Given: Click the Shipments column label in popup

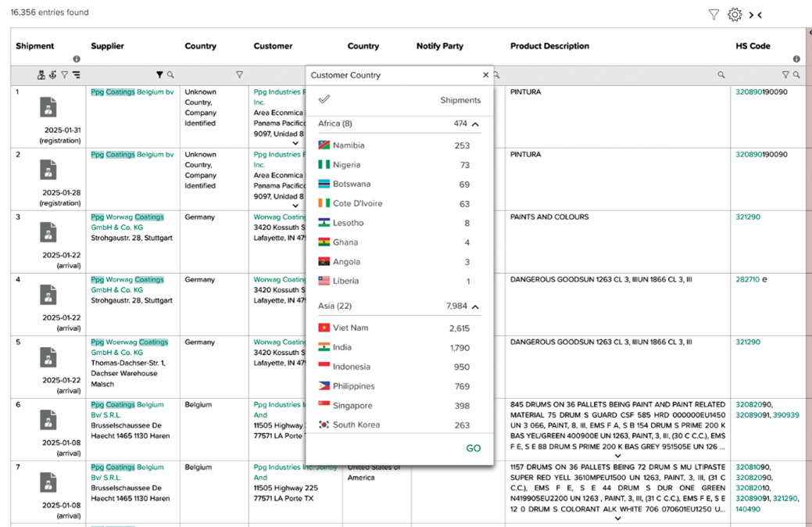Looking at the screenshot, I should [460, 100].
